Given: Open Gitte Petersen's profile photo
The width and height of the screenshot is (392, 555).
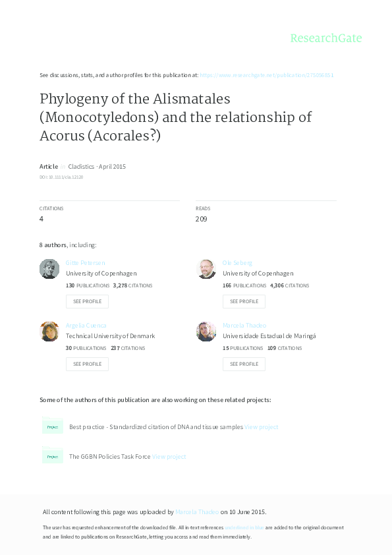Looking at the screenshot, I should click(x=49, y=268).
